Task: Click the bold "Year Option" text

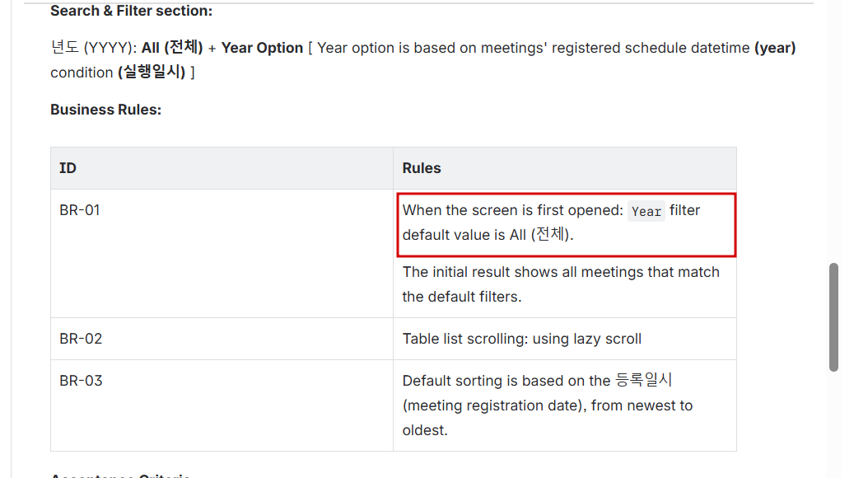Action: [x=262, y=48]
